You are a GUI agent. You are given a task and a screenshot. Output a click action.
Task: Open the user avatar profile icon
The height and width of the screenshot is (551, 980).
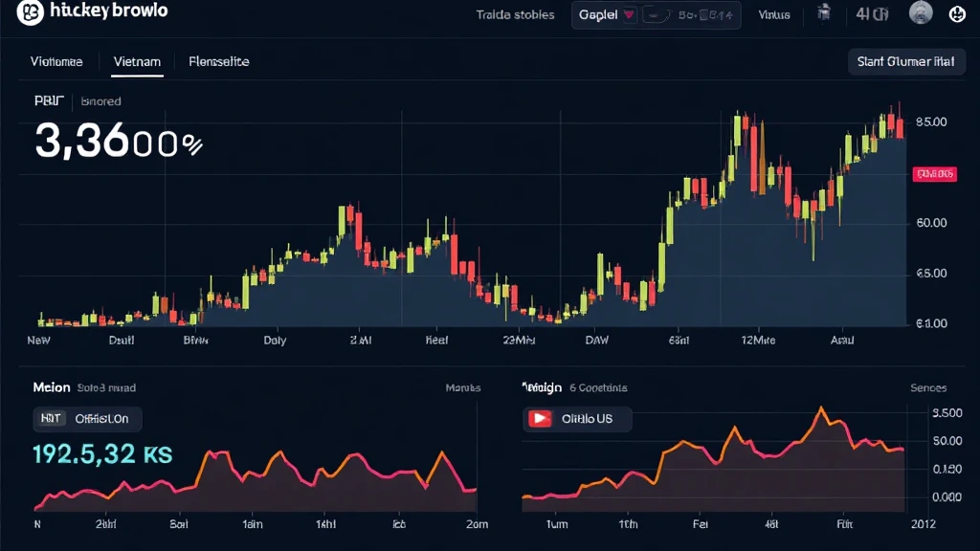[x=920, y=13]
